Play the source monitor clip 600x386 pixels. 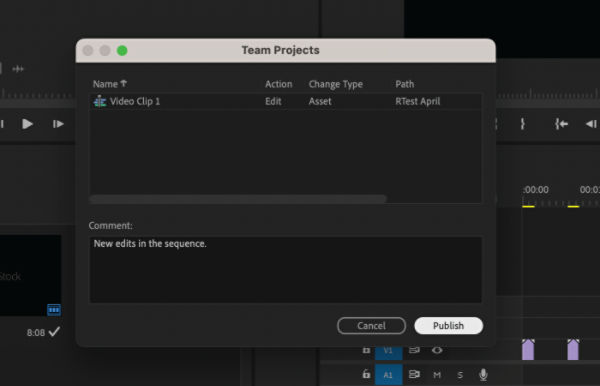point(27,124)
